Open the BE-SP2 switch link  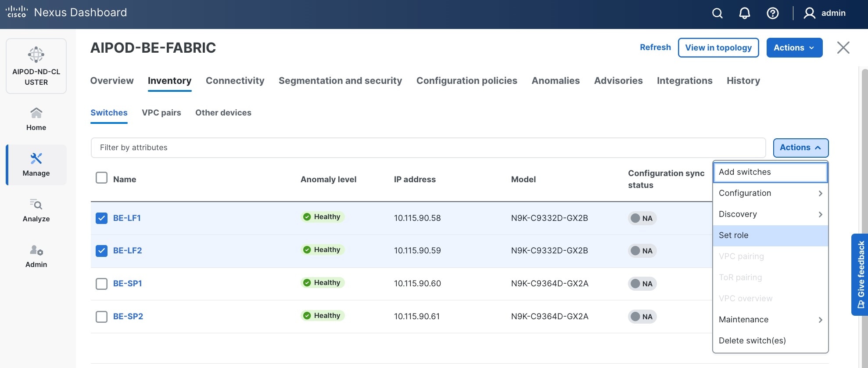click(x=128, y=317)
